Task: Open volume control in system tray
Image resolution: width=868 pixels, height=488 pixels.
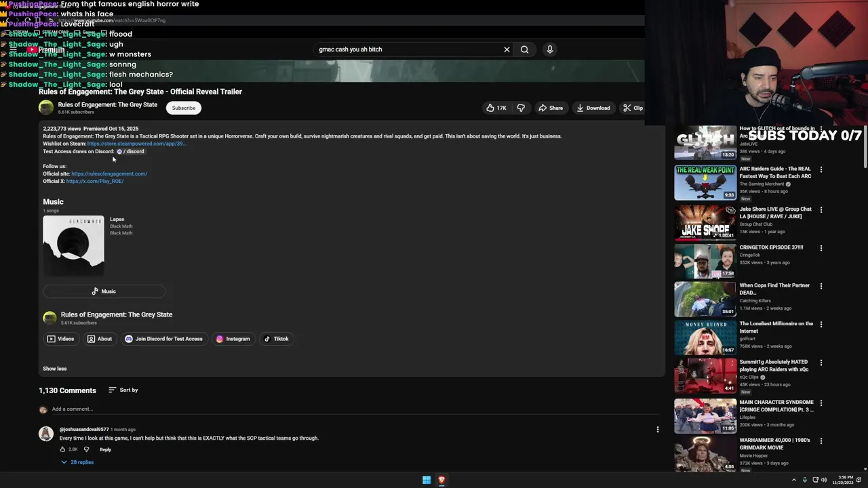Action: [x=824, y=480]
